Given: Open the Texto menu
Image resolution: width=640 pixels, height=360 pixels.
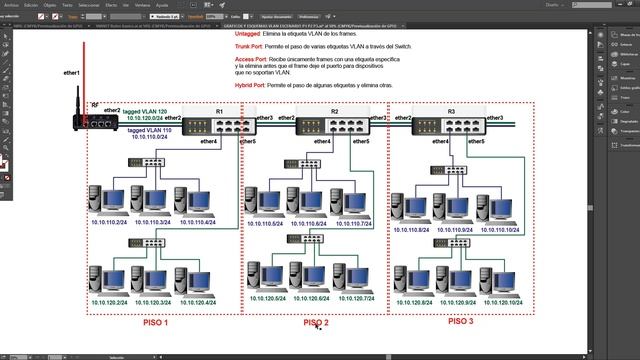Looking at the screenshot, I should [x=67, y=5].
